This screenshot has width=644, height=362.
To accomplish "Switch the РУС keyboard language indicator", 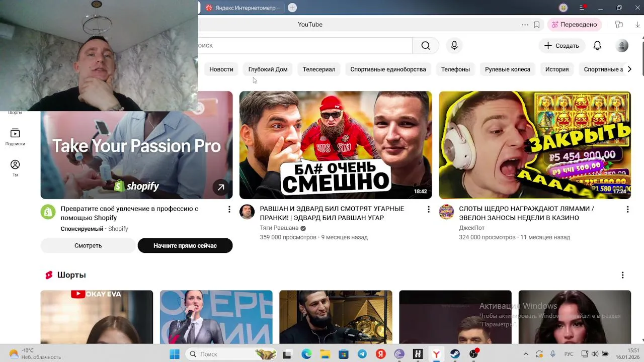I will click(x=569, y=354).
